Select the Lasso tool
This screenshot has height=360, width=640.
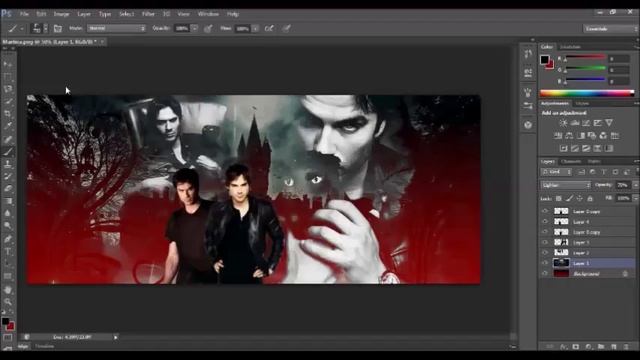8,89
